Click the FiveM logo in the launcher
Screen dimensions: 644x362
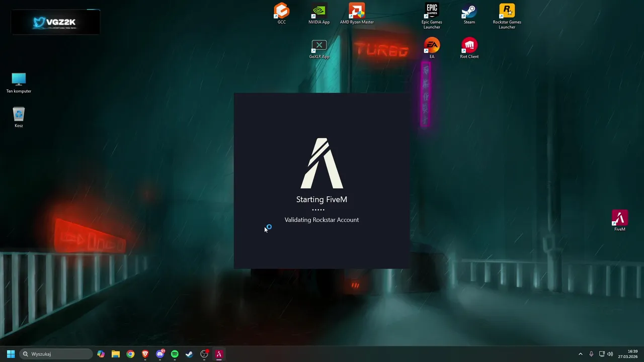coord(321,163)
